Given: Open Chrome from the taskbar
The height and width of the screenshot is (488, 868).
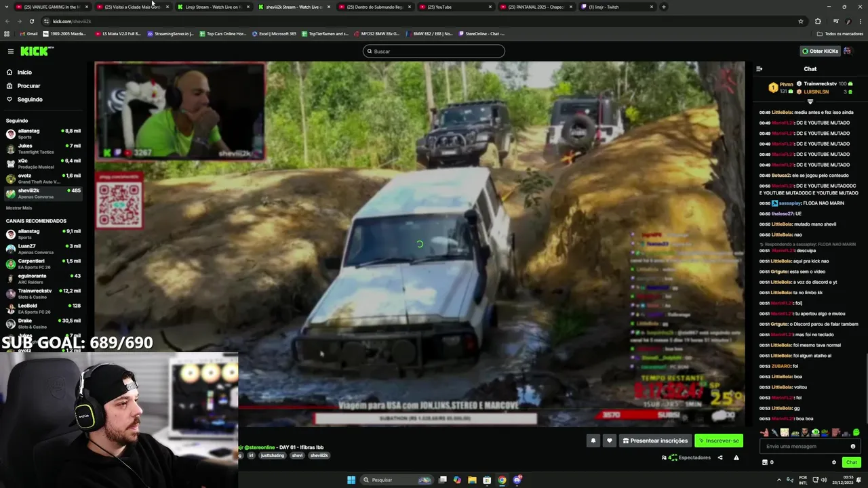Looking at the screenshot, I should [x=502, y=480].
